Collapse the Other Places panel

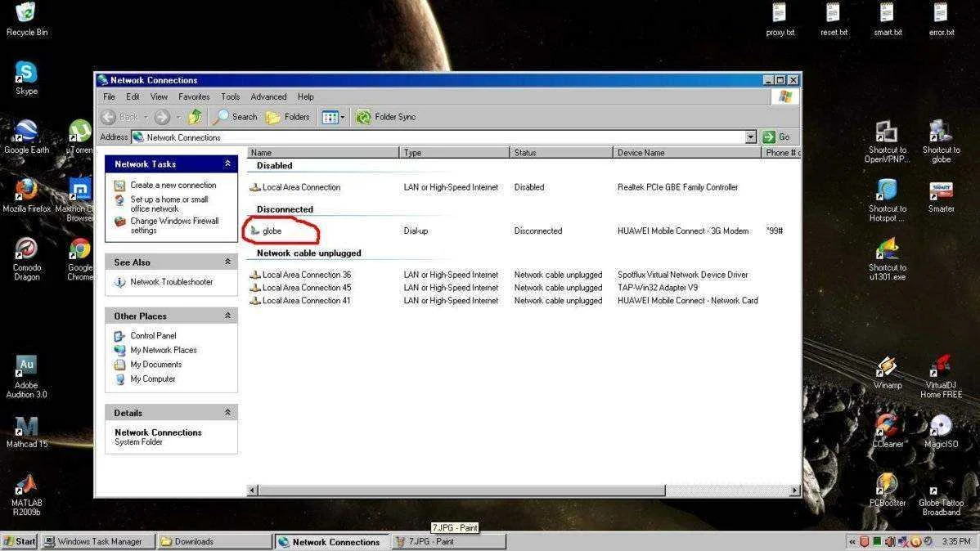227,316
